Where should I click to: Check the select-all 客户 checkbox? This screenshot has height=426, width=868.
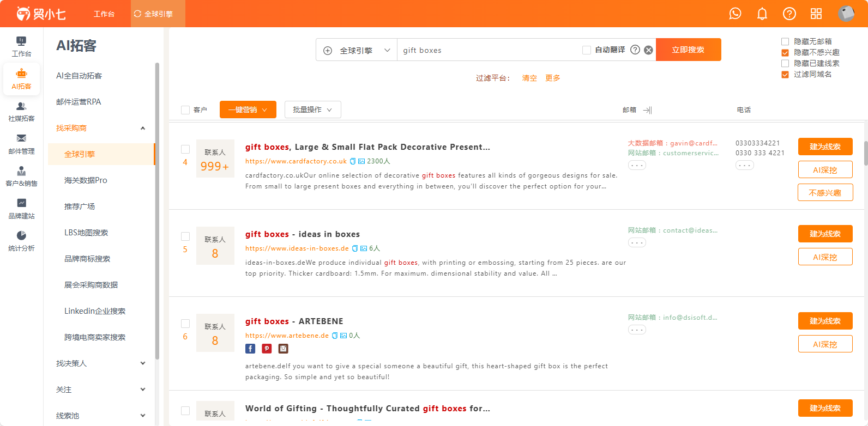pos(185,110)
